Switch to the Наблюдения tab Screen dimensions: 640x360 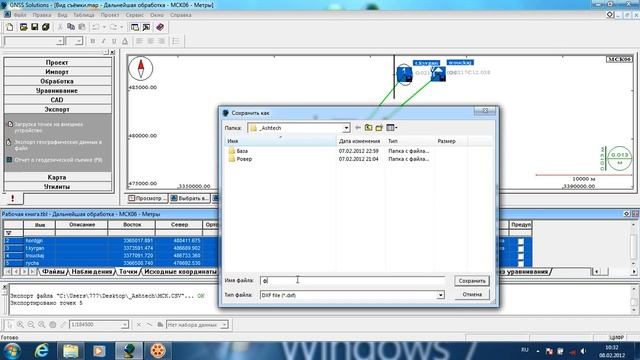tap(91, 271)
